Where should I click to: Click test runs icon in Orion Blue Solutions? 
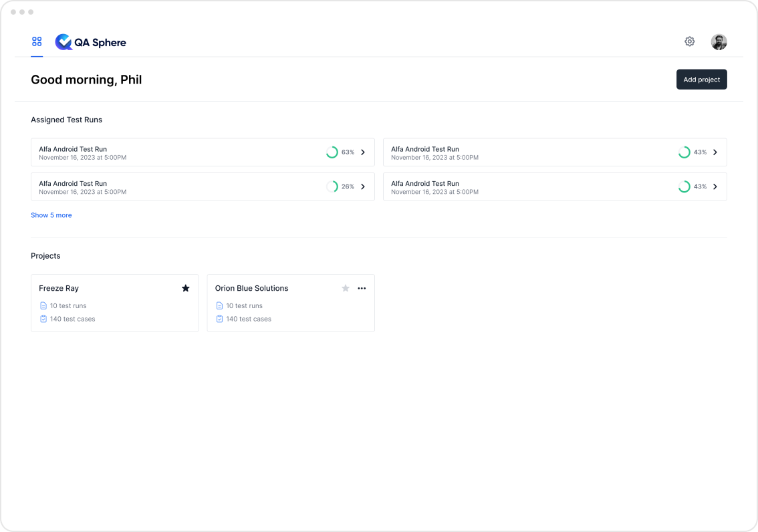[x=219, y=305]
